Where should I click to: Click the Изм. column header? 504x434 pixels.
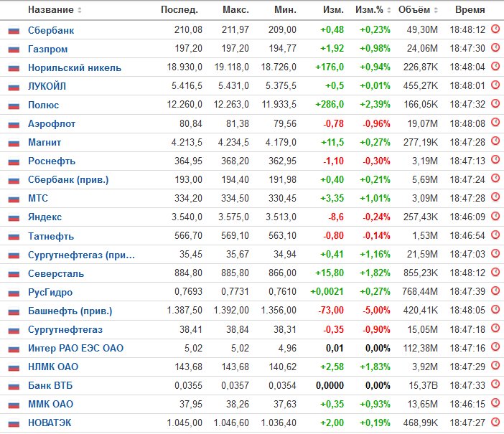333,10
